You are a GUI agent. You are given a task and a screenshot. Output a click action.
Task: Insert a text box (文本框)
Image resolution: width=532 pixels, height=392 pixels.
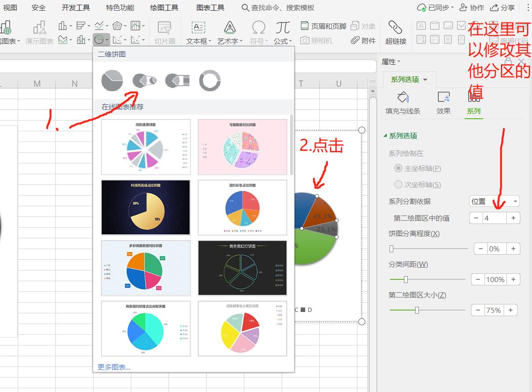[198, 33]
